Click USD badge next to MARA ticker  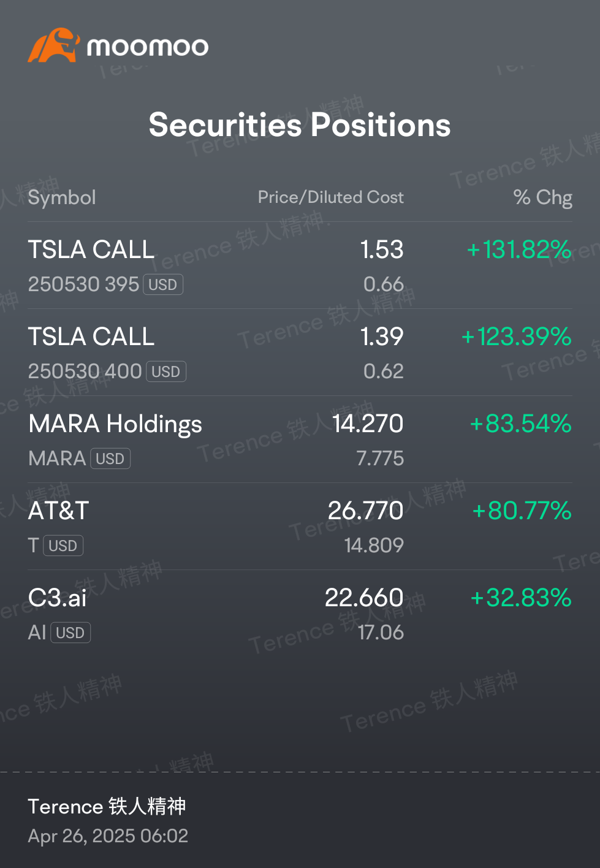pos(110,459)
